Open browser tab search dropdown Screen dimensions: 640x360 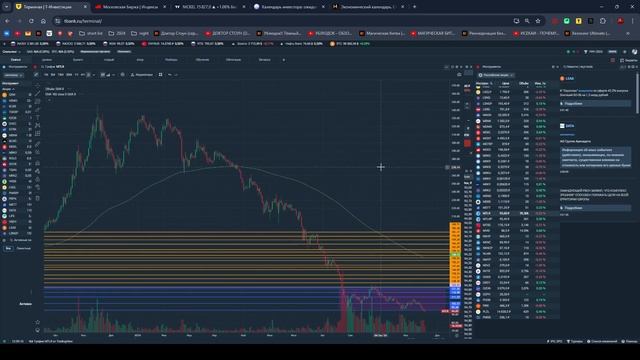tap(7, 7)
